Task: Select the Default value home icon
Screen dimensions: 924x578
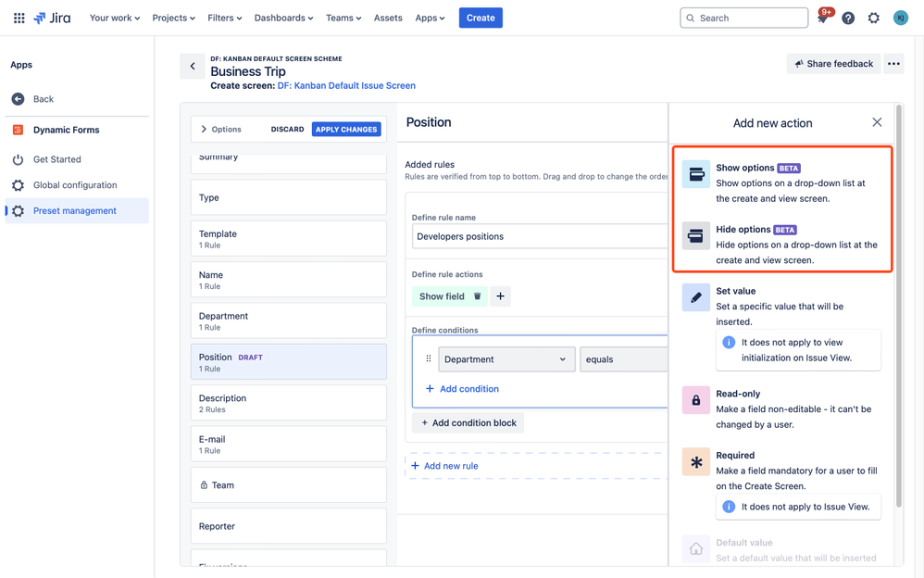Action: pyautogui.click(x=696, y=549)
